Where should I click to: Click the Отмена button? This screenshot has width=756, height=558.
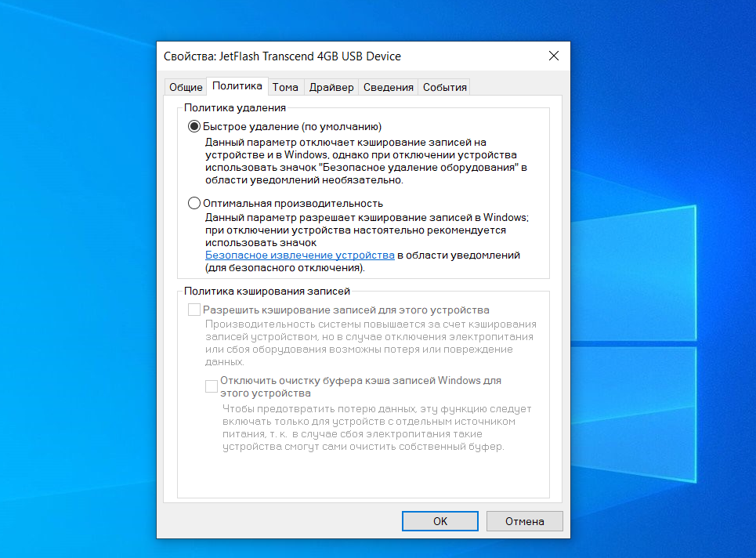(x=525, y=521)
